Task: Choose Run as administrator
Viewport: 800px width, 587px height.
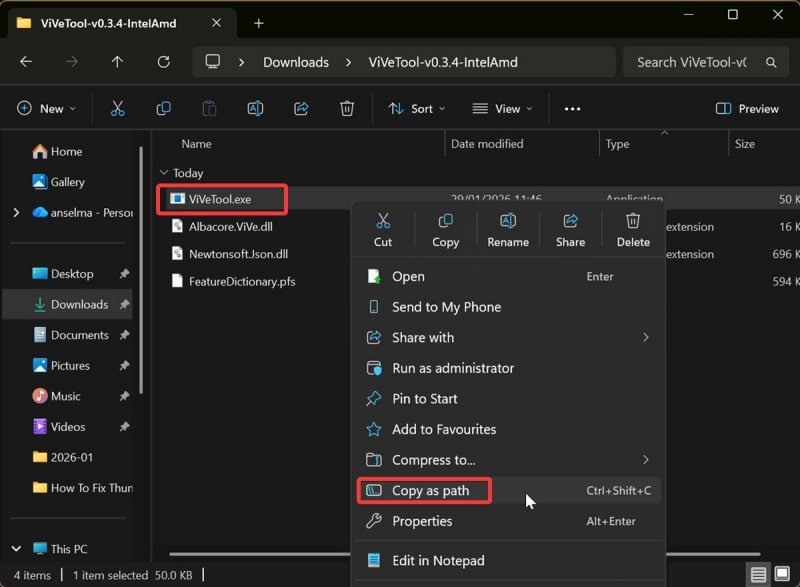Action: tap(452, 368)
